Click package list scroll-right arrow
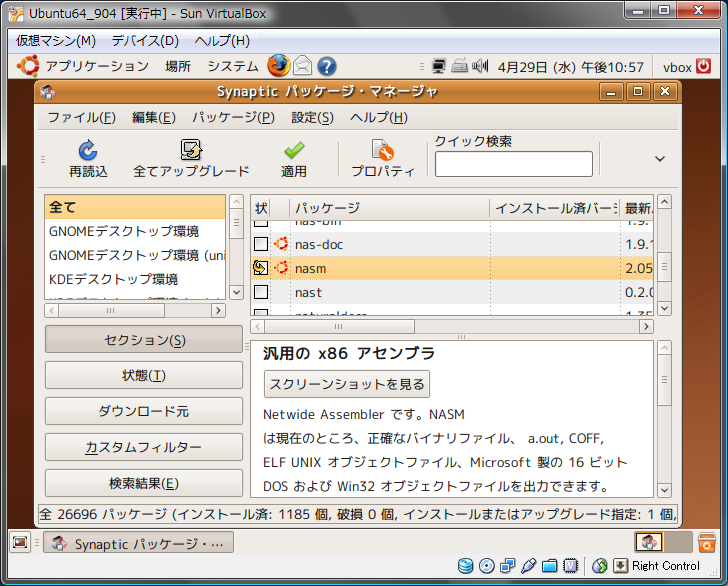This screenshot has width=728, height=586. (x=646, y=327)
